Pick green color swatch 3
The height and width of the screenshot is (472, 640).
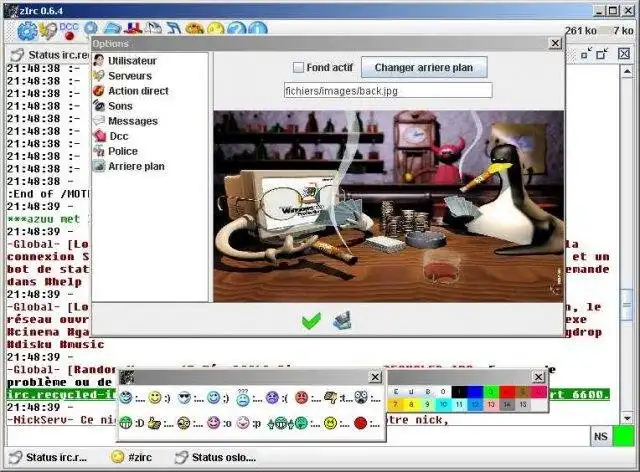tap(491, 392)
